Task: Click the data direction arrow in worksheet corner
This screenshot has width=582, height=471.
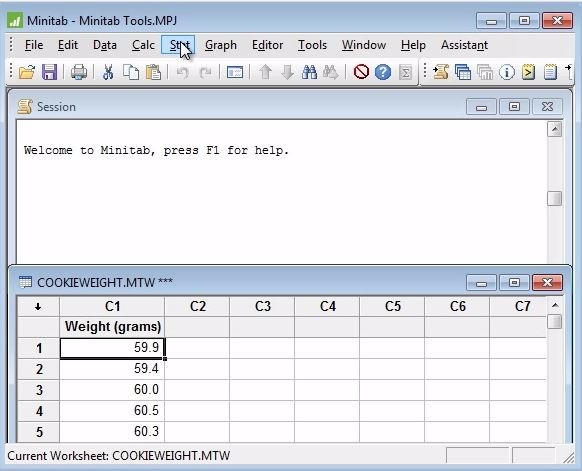Action: click(x=38, y=307)
